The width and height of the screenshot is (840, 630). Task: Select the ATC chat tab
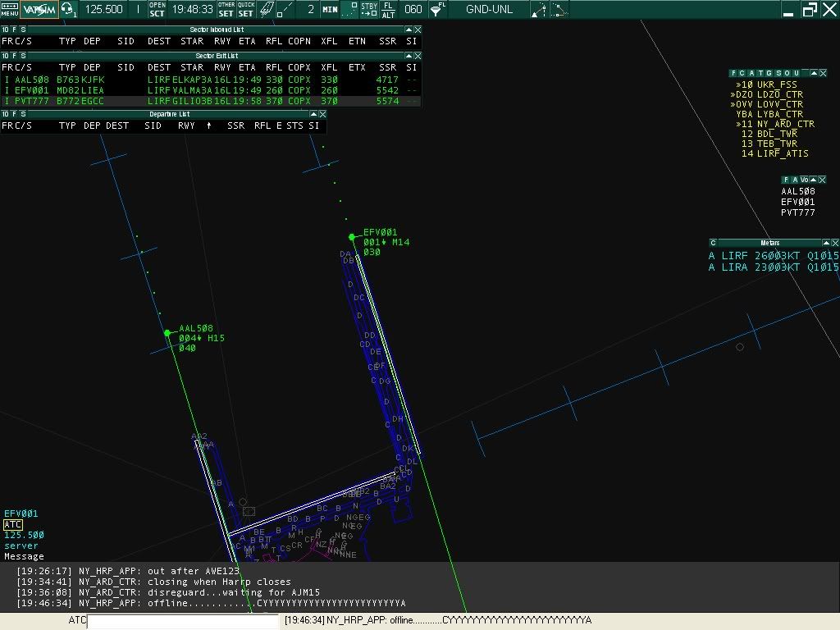point(13,524)
